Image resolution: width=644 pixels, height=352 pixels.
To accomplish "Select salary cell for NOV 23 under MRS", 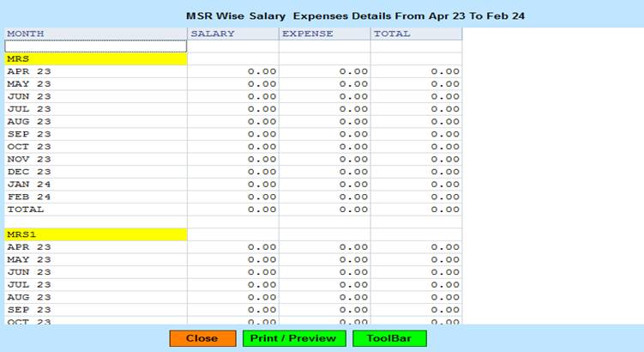I will [x=232, y=159].
